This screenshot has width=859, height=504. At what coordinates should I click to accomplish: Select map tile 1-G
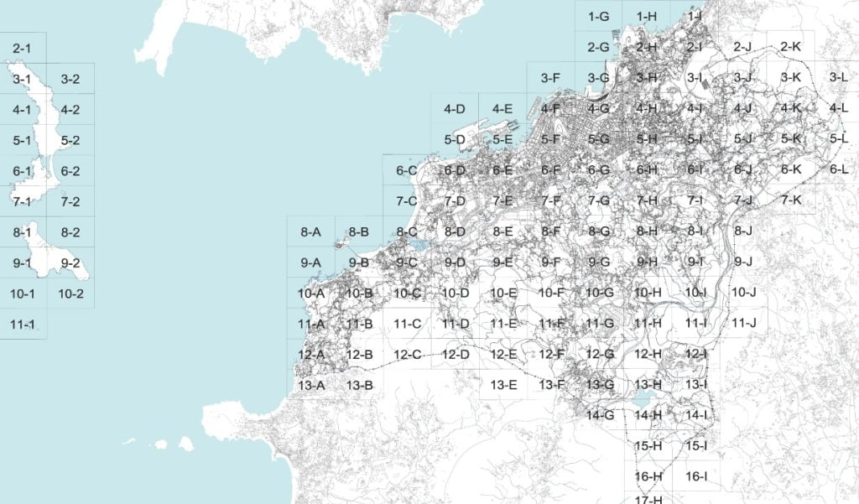[598, 17]
